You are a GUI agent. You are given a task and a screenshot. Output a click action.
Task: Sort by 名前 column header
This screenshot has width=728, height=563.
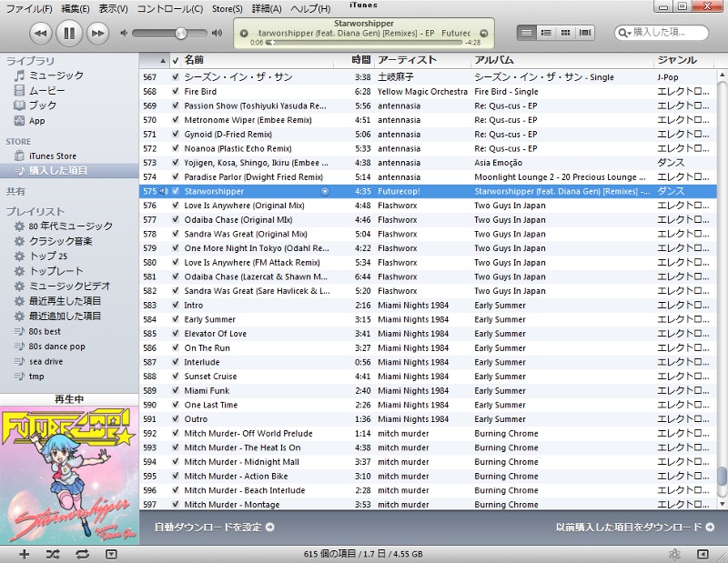[258, 60]
